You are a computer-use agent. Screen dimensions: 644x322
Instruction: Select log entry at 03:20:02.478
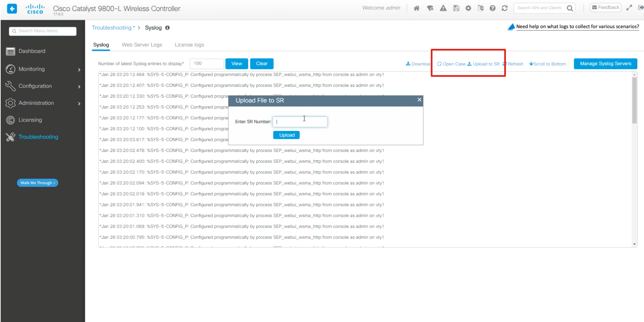click(x=241, y=151)
